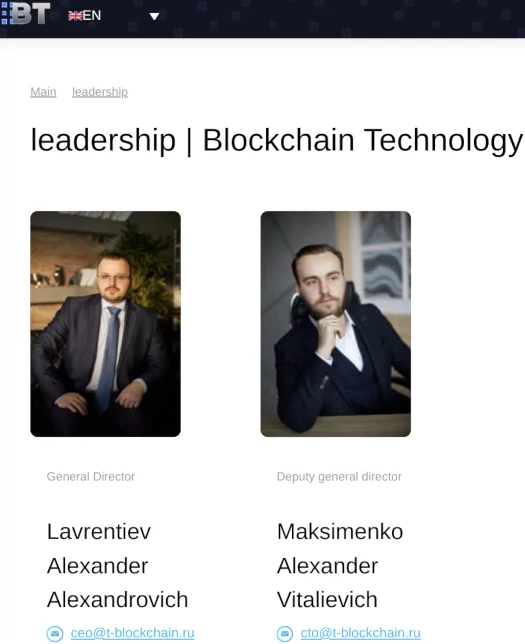
Task: Click the leadership | Blockchain Technology heading
Action: (277, 140)
